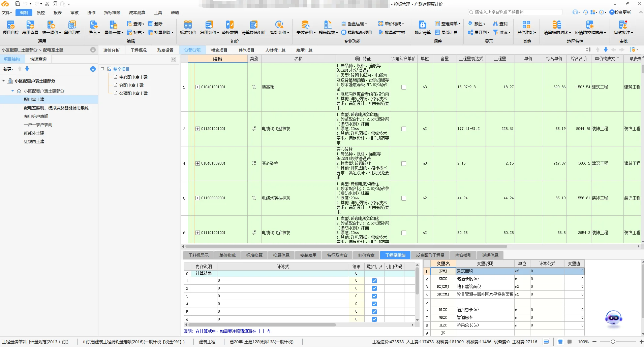The image size is (644, 347).
Task: Tick lock price checkbox for 电缆沟沟底抹灰
Action: (404, 233)
